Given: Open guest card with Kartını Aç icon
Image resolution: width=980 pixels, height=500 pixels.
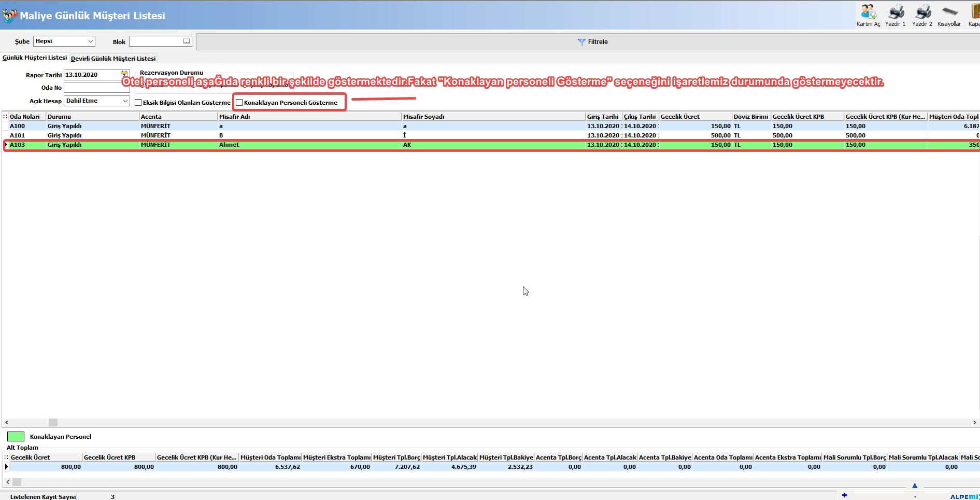Looking at the screenshot, I should click(868, 15).
